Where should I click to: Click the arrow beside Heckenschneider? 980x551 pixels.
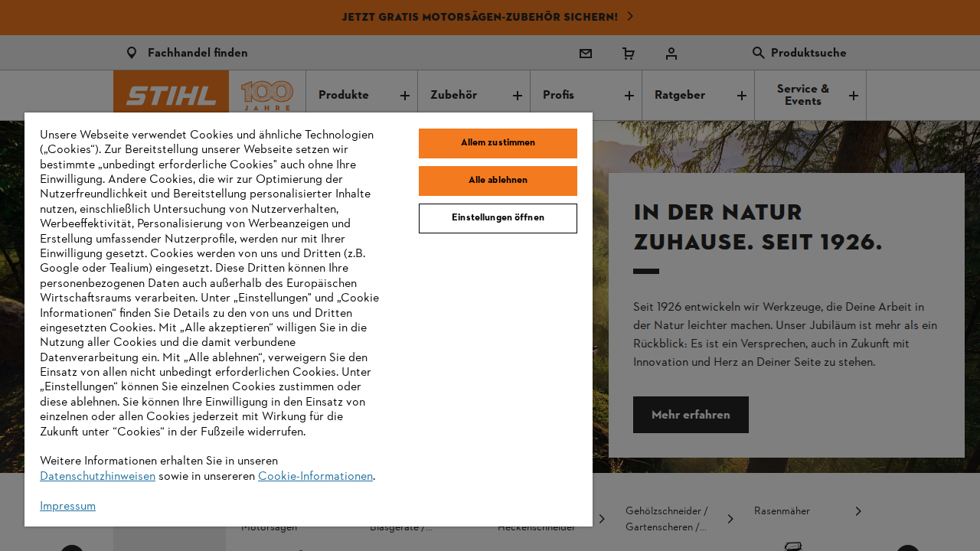click(601, 518)
